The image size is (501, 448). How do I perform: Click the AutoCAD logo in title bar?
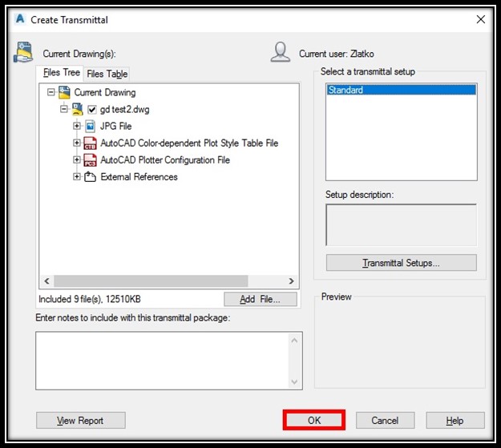[20, 19]
